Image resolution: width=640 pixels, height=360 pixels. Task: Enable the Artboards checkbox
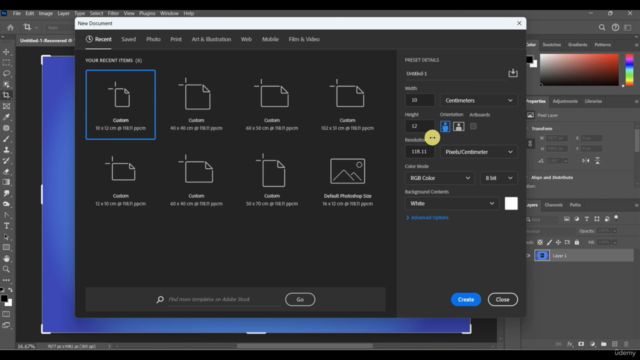pyautogui.click(x=473, y=126)
